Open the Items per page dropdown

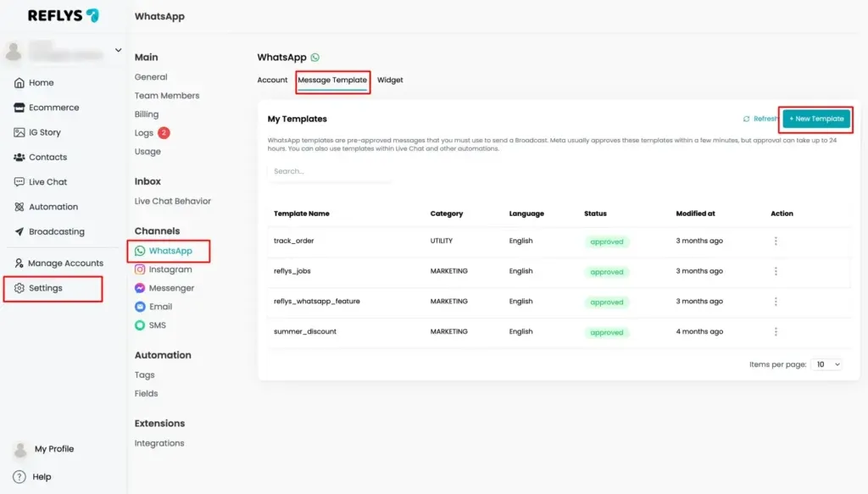[827, 364]
